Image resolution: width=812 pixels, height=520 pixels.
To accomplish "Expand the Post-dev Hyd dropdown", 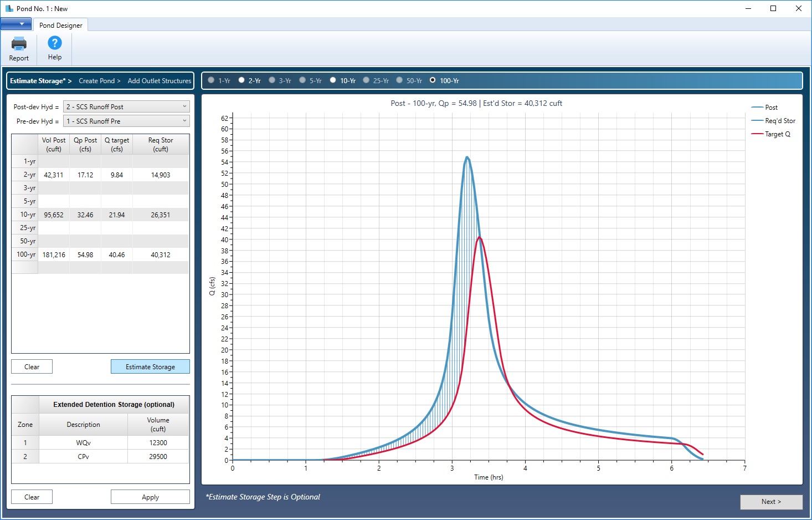I will point(126,106).
